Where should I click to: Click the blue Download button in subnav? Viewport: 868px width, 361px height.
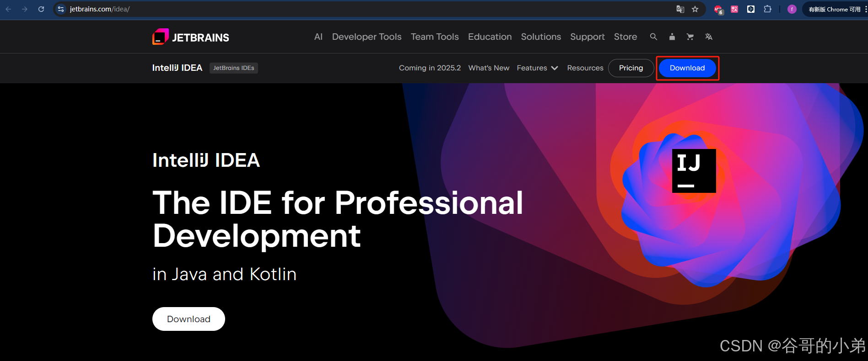pos(687,68)
